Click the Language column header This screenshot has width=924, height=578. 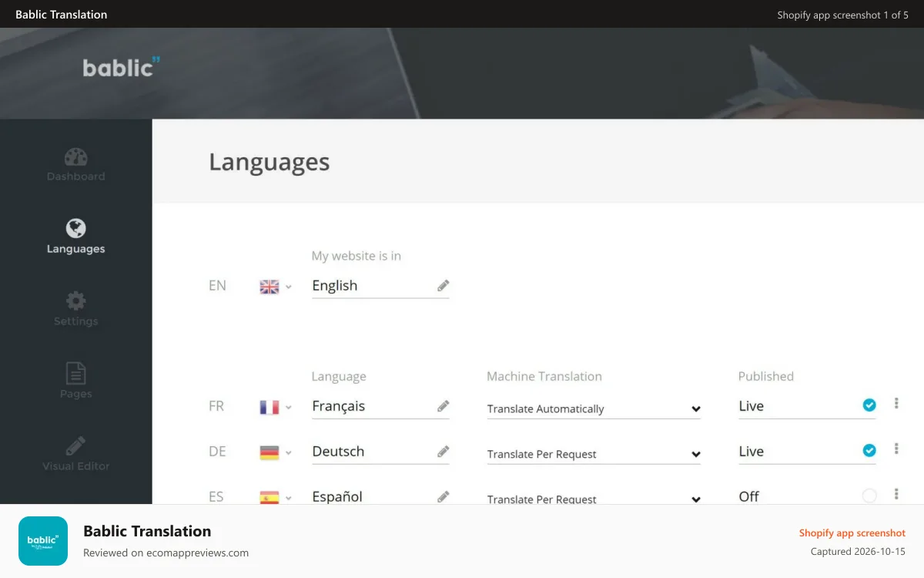pos(339,377)
